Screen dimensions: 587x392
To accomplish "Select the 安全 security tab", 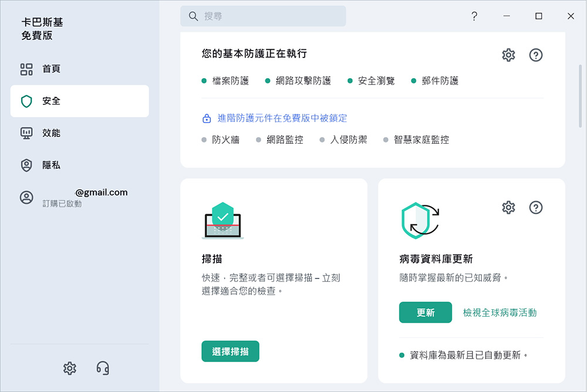I will pyautogui.click(x=79, y=101).
